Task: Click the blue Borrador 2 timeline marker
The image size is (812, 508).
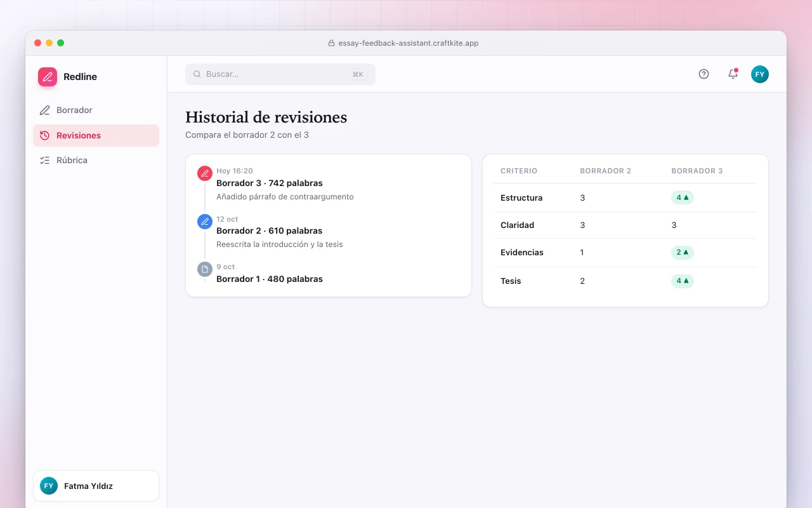Action: 205,222
